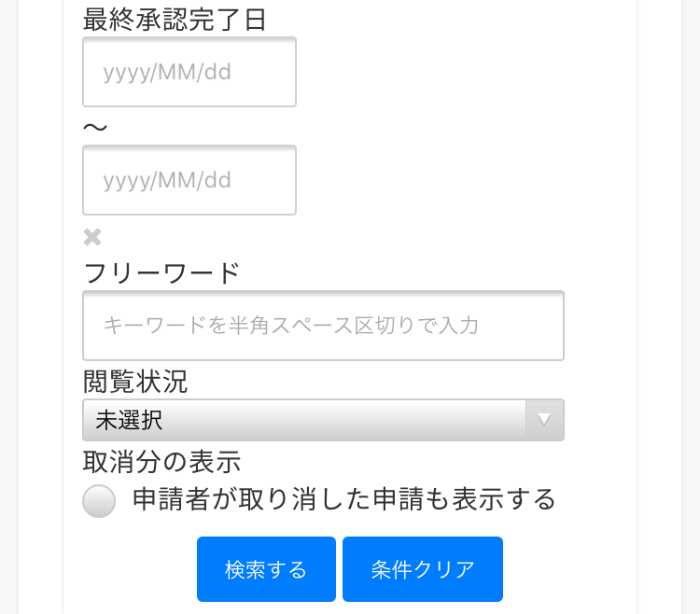The width and height of the screenshot is (700, 614).
Task: Click the dropdown arrow beside 未選択
Action: [x=544, y=420]
